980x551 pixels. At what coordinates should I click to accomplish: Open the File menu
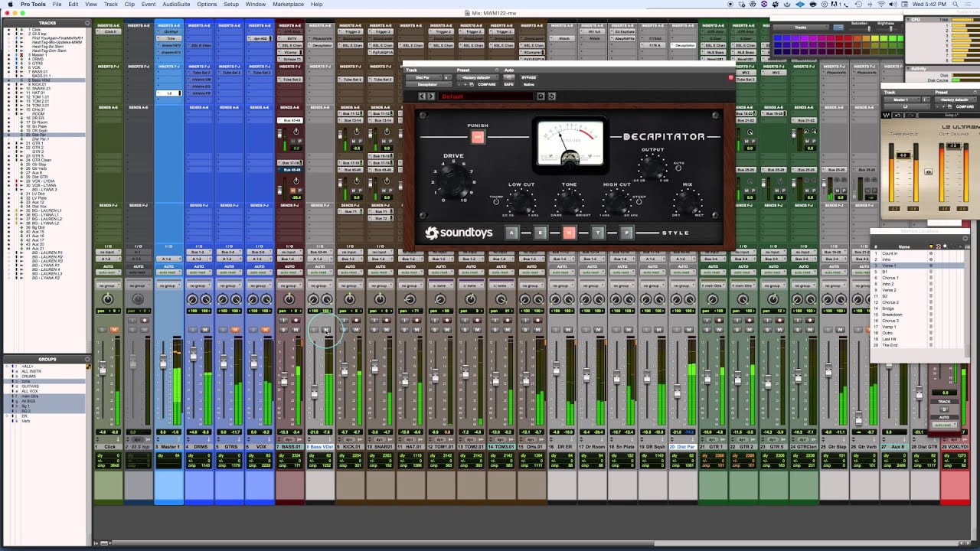pos(57,4)
